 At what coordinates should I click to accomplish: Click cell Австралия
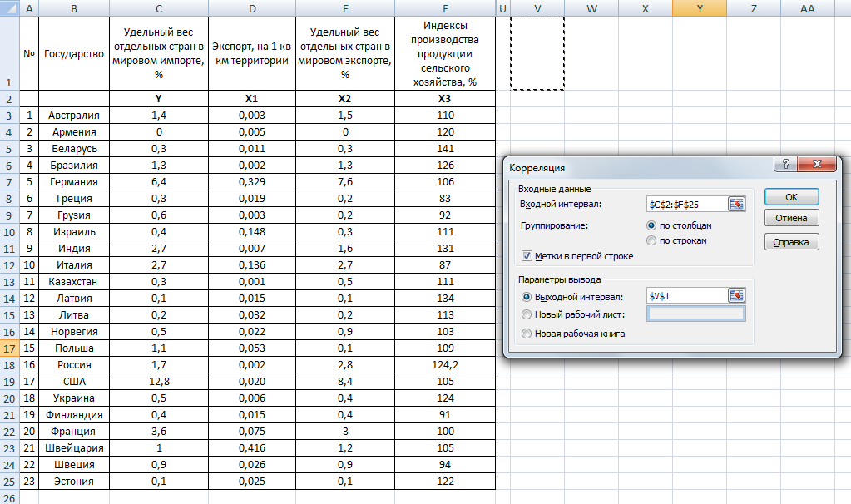74,115
